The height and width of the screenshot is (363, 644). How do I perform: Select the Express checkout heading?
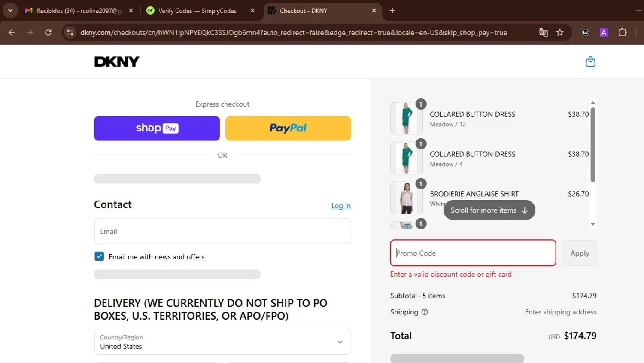[x=222, y=104]
